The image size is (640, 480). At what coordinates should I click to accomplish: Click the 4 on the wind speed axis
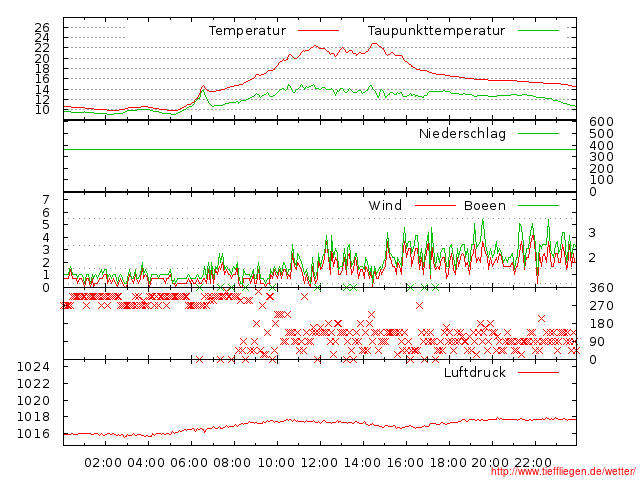click(46, 238)
